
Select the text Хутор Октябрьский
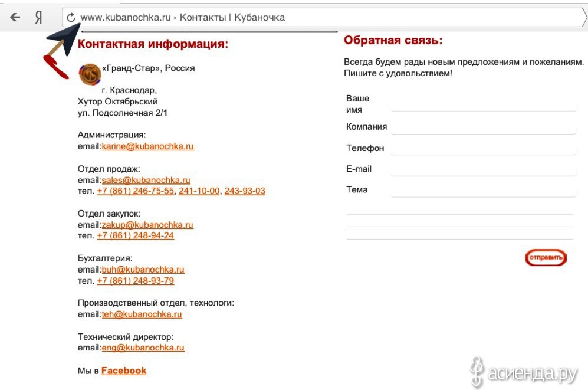(117, 101)
